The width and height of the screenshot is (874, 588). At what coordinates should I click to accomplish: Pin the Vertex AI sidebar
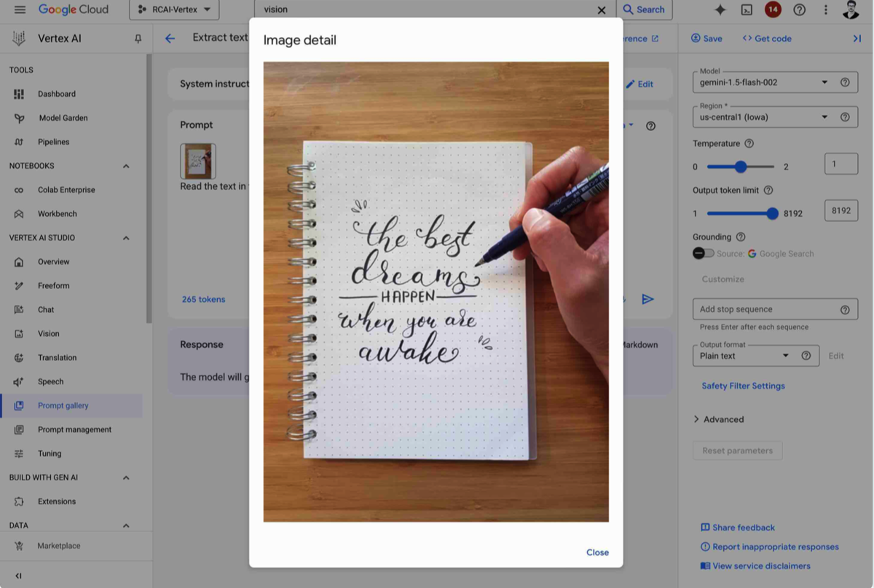[x=138, y=39]
